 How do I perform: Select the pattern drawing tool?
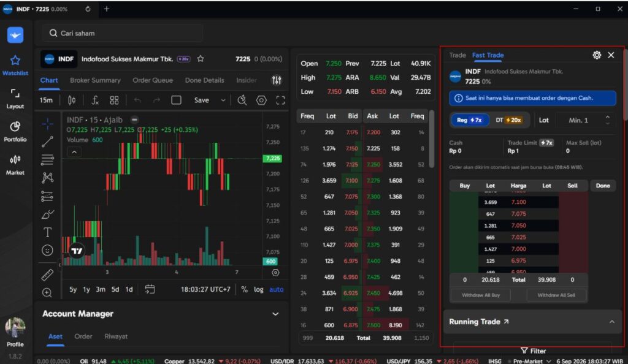[x=47, y=178]
